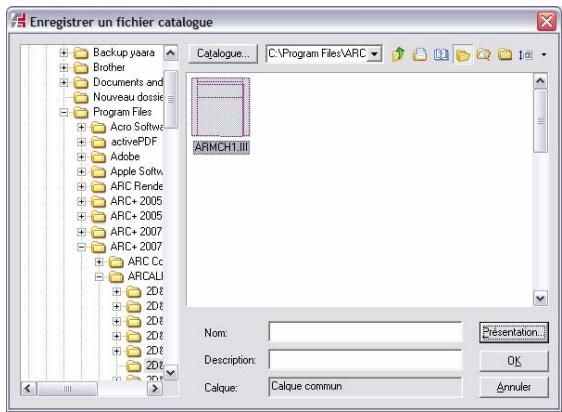Expand the Acro Softwa folder node
562x412 pixels.
click(x=81, y=127)
